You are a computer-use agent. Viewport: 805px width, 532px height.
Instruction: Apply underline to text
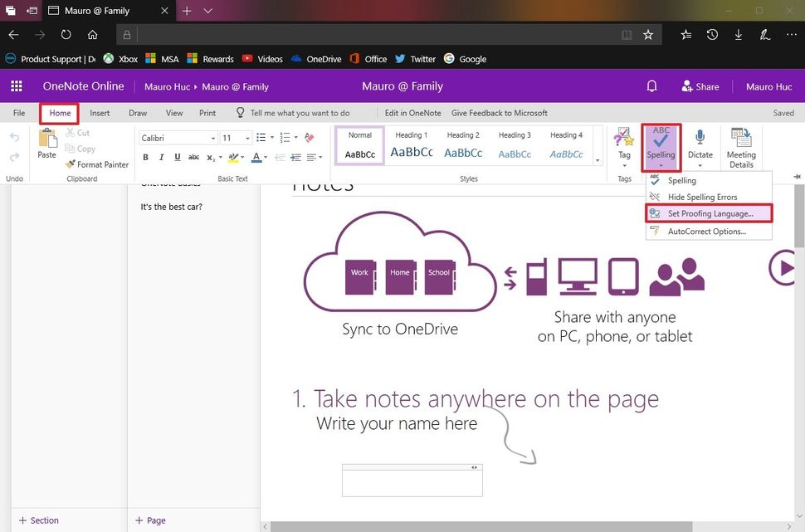tap(176, 157)
